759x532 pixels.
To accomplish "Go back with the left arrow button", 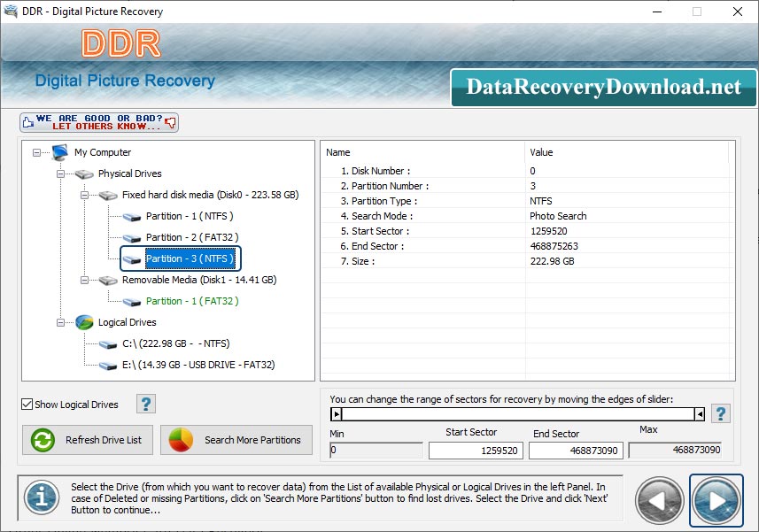I will tap(659, 500).
